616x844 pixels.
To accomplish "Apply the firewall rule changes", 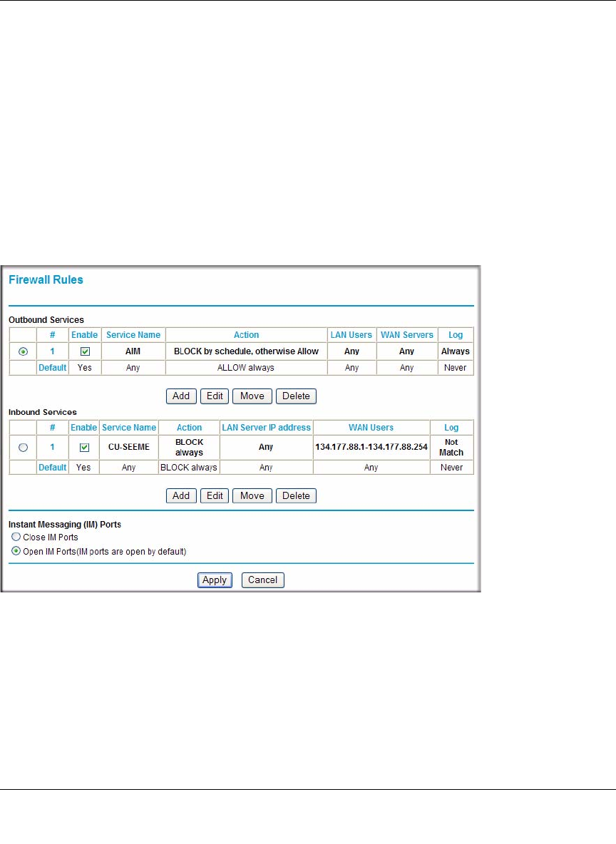I will 215,580.
